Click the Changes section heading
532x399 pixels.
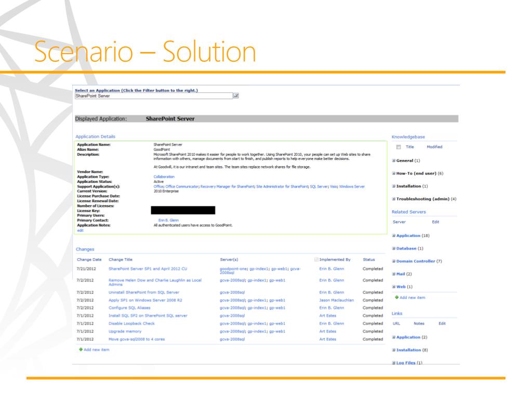pos(85,249)
